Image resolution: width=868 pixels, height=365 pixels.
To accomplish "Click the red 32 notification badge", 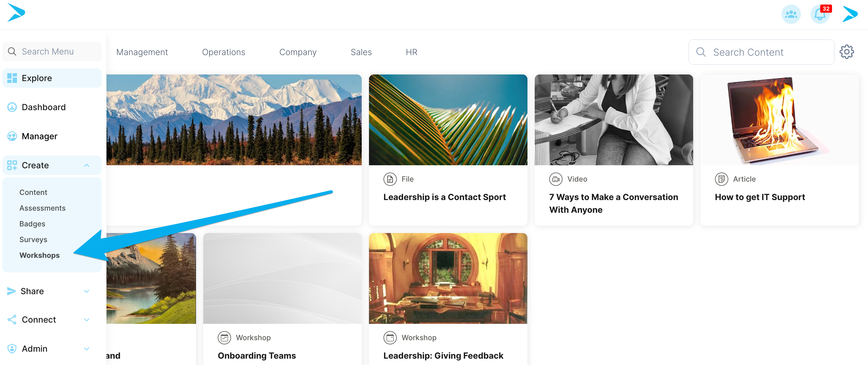I will 826,8.
